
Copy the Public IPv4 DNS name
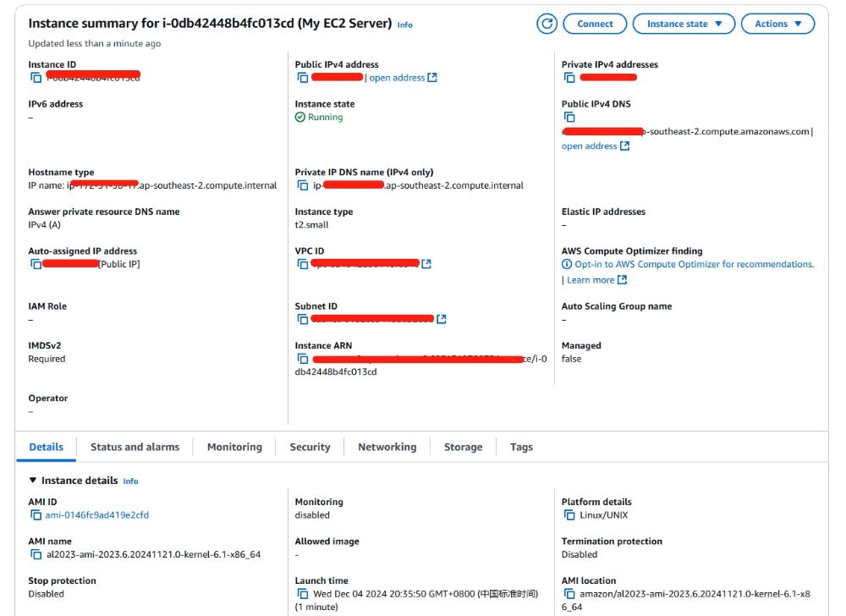[x=569, y=118]
